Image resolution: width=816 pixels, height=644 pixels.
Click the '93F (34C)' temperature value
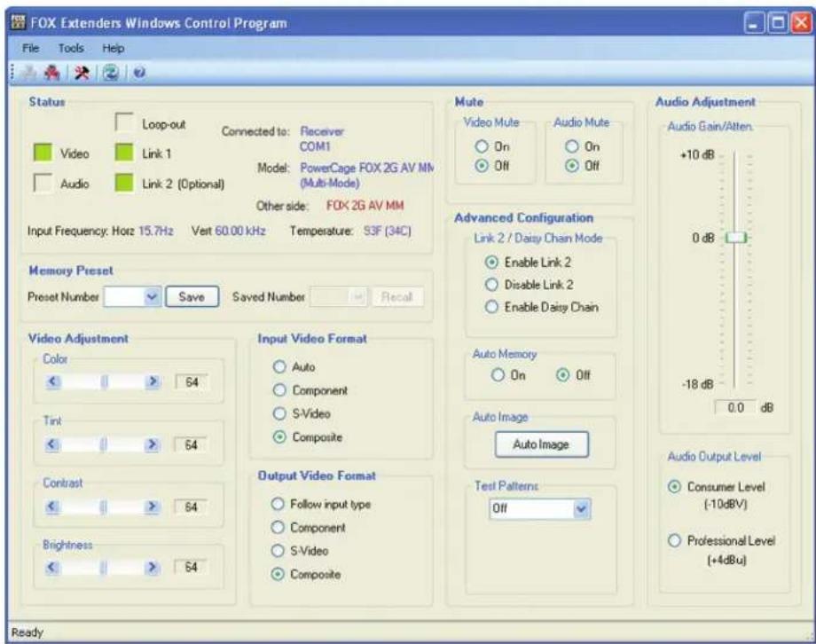pos(388,231)
